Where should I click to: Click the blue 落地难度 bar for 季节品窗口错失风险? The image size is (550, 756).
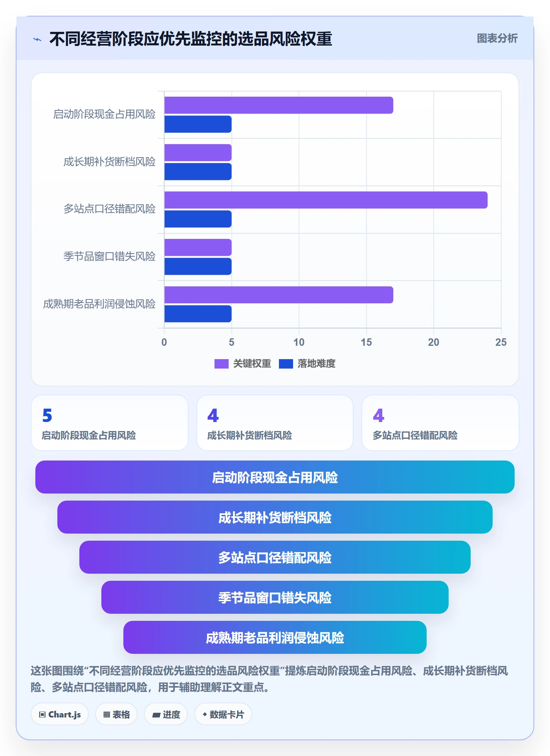click(198, 266)
